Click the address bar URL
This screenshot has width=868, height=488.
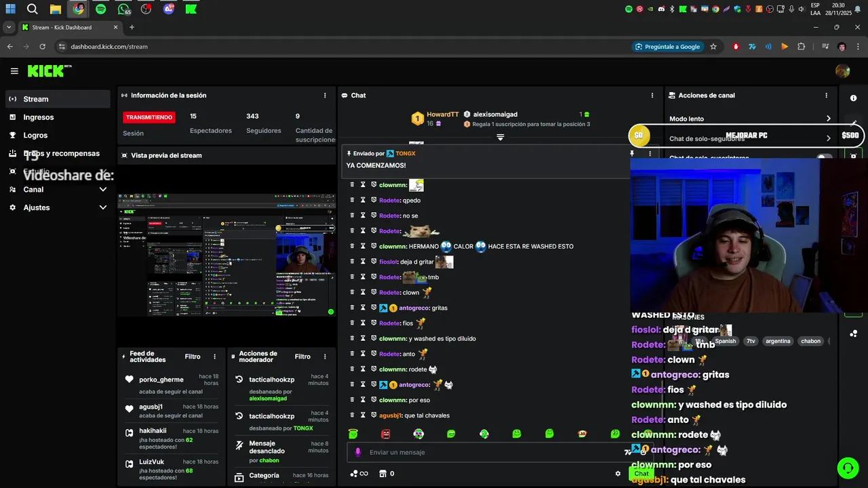[109, 47]
